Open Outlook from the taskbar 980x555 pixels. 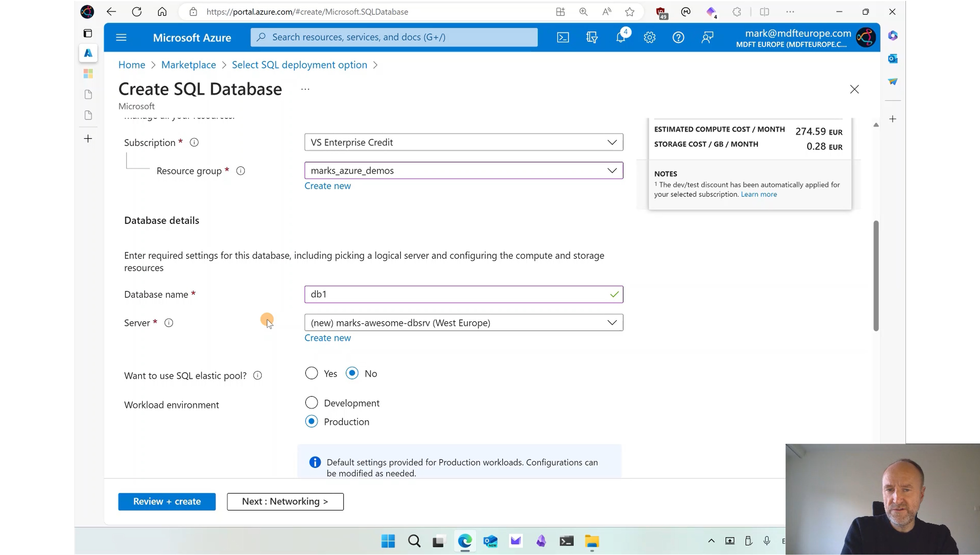coord(490,541)
